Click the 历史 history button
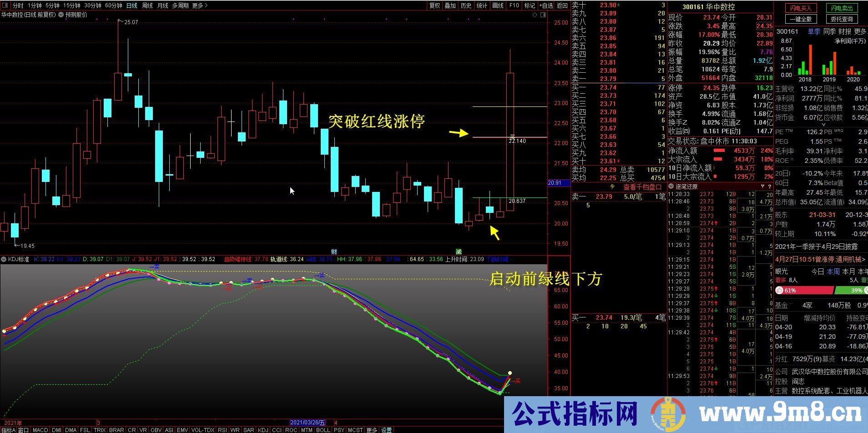Image resolution: width=868 pixels, height=433 pixels. pyautogui.click(x=466, y=5)
